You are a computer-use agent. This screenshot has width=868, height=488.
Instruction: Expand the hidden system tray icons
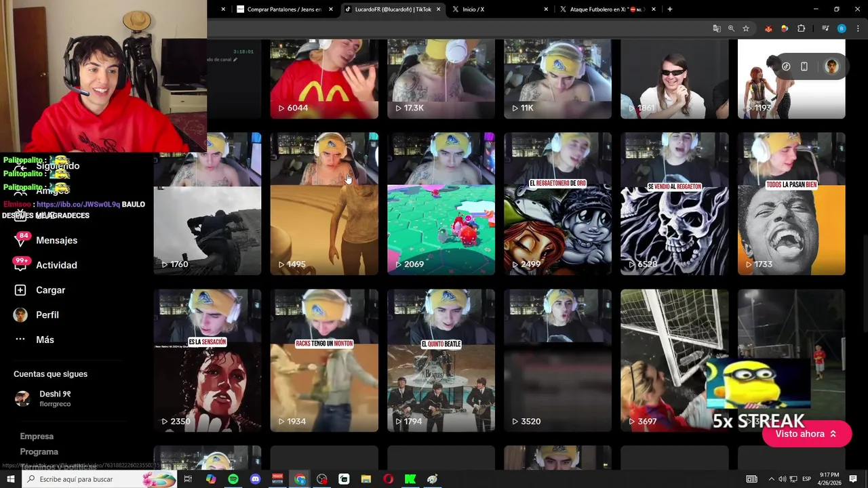click(x=771, y=479)
